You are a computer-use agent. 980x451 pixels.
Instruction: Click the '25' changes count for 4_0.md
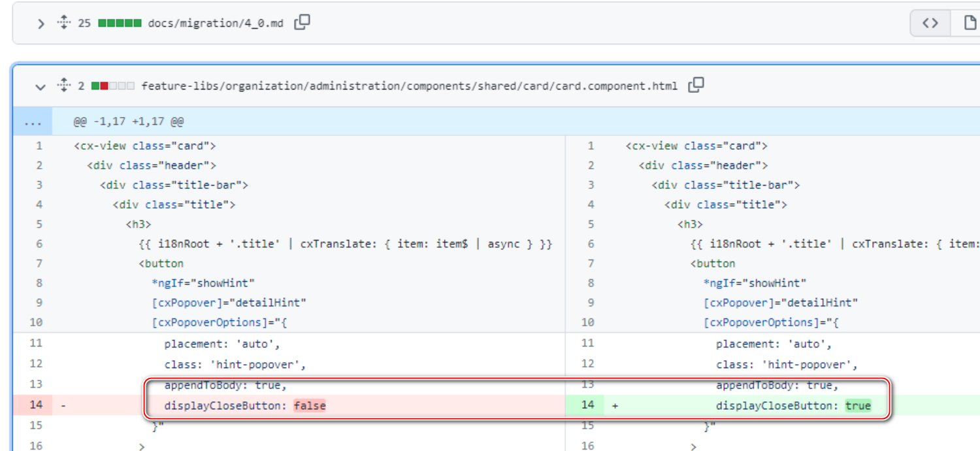pos(84,24)
